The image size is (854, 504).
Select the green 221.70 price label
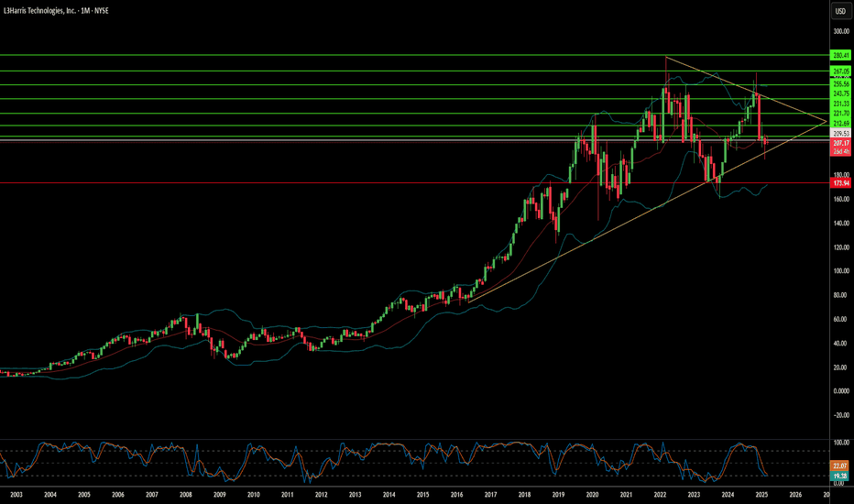click(x=840, y=114)
